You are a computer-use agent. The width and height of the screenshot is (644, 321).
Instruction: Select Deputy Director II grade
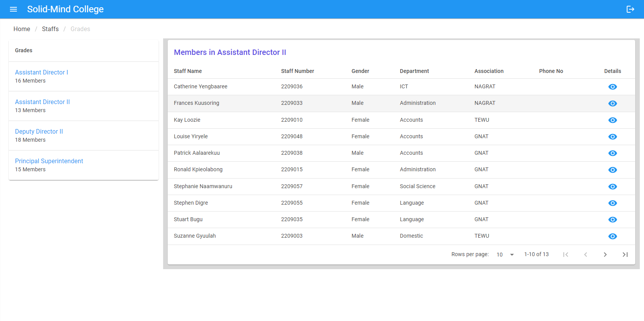coord(39,131)
